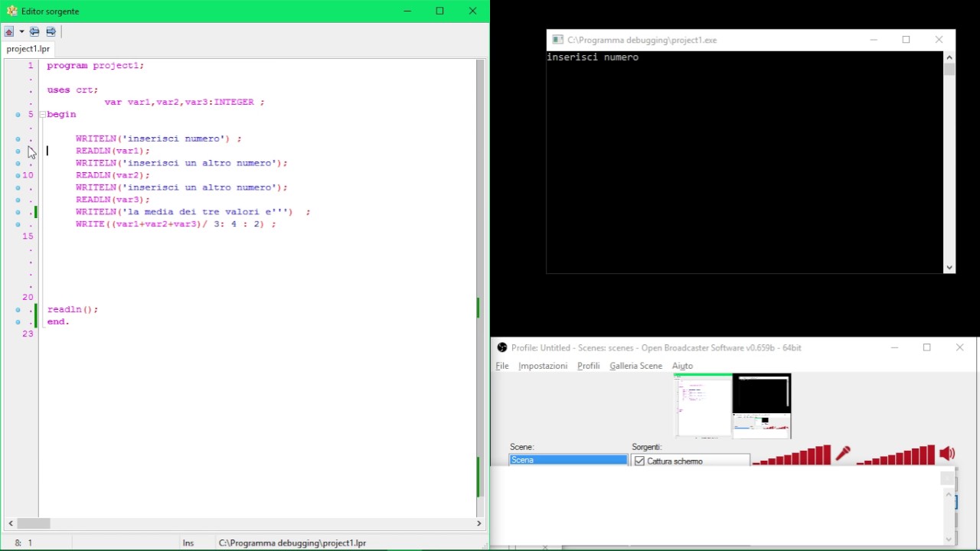Viewport: 980px width, 551px height.
Task: Click the 'Ins' insert mode indicator in status bar
Action: [188, 543]
